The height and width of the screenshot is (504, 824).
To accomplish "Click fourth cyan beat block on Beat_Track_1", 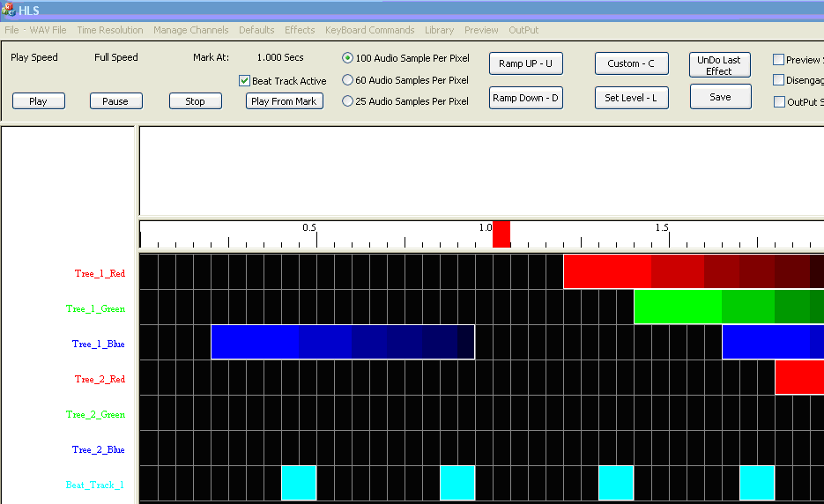I will pos(757,483).
